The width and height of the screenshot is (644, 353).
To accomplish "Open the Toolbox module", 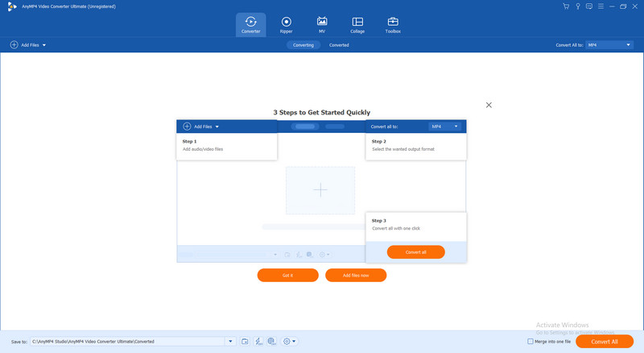I will [x=393, y=24].
